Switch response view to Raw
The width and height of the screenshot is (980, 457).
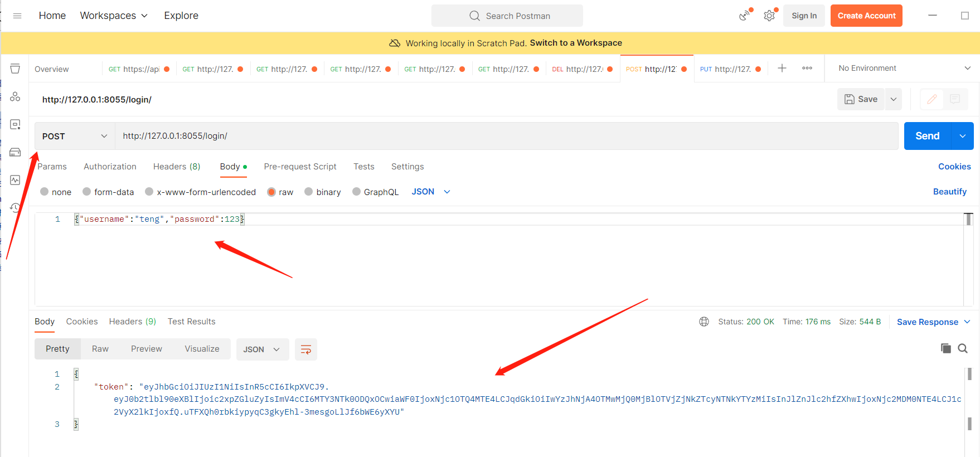pos(100,349)
